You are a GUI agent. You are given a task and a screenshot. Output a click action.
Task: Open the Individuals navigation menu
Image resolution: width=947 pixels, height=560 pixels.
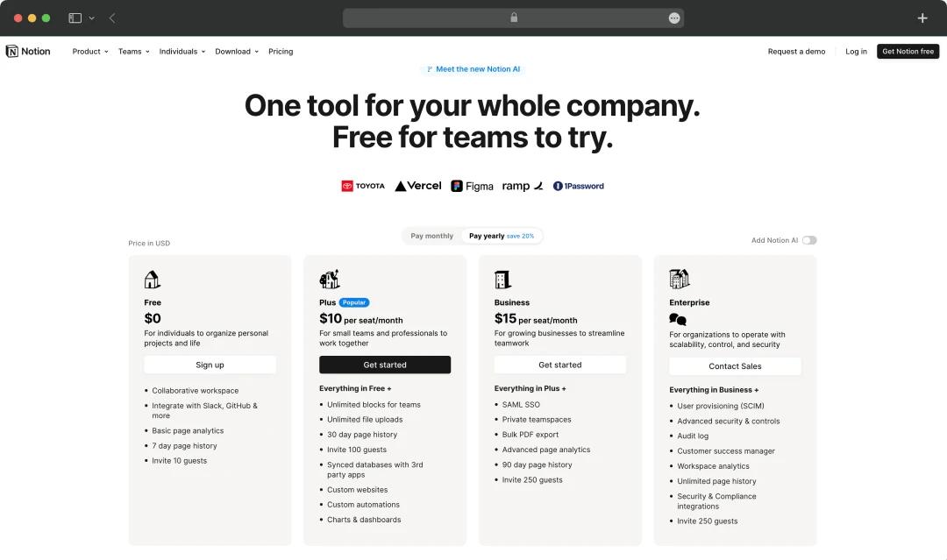[182, 51]
